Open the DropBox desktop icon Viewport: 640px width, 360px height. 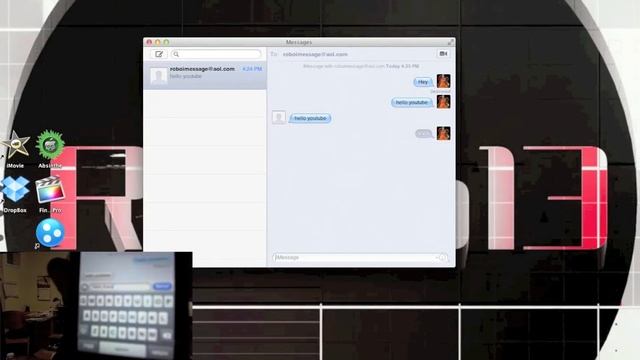16,189
